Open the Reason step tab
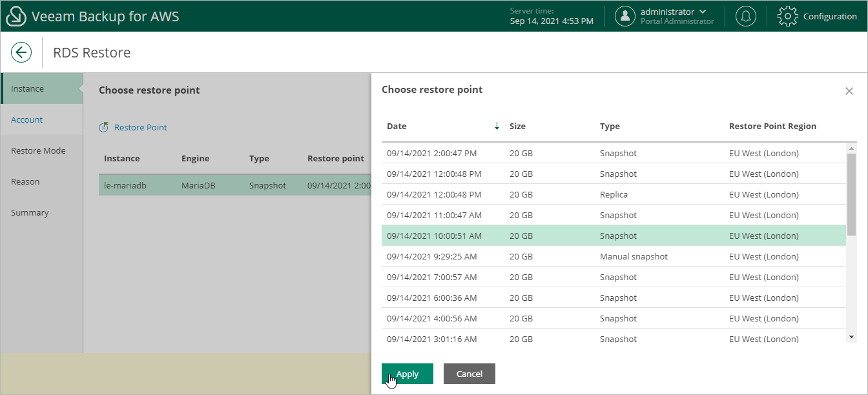868x395 pixels. tap(42, 182)
